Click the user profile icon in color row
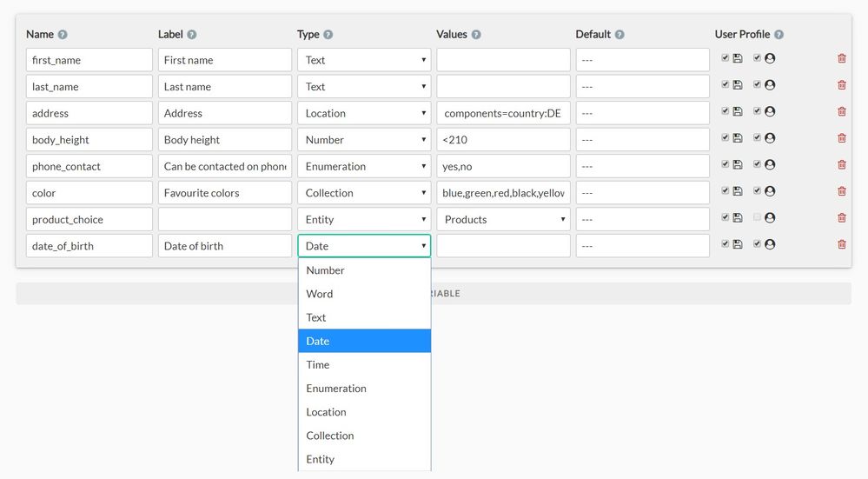The image size is (868, 479). click(770, 191)
